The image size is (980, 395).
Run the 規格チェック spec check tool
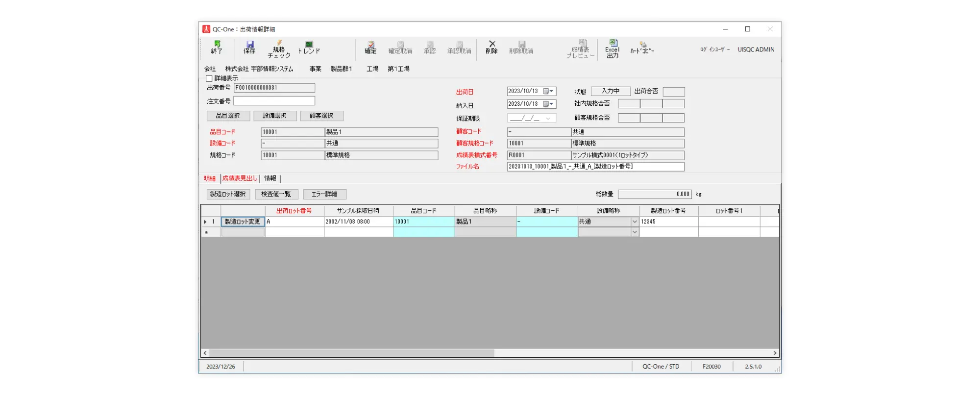279,49
